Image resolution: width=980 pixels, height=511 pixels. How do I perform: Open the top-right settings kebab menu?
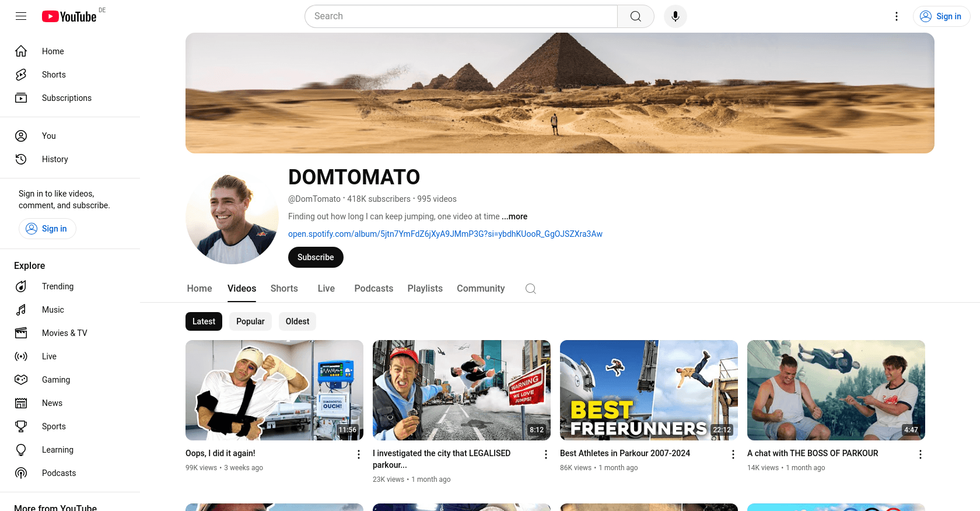(897, 16)
